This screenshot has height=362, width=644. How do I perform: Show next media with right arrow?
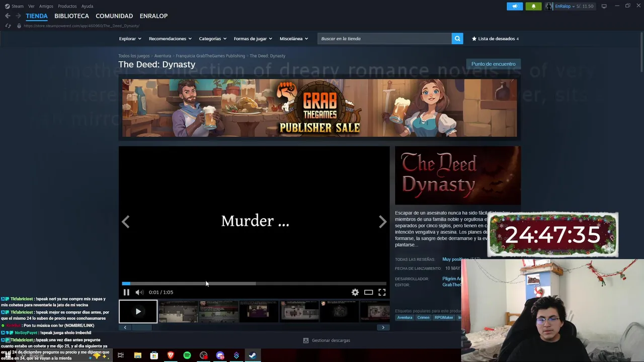coord(383,222)
